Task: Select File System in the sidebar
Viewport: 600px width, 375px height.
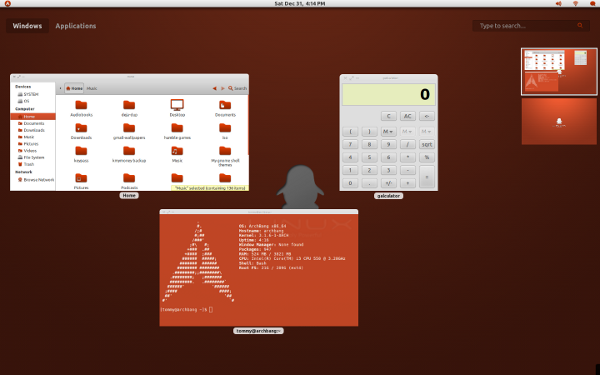Action: tap(33, 157)
